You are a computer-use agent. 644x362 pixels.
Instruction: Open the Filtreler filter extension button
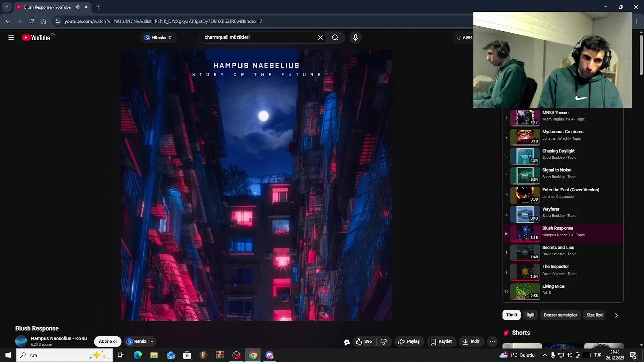(x=158, y=38)
